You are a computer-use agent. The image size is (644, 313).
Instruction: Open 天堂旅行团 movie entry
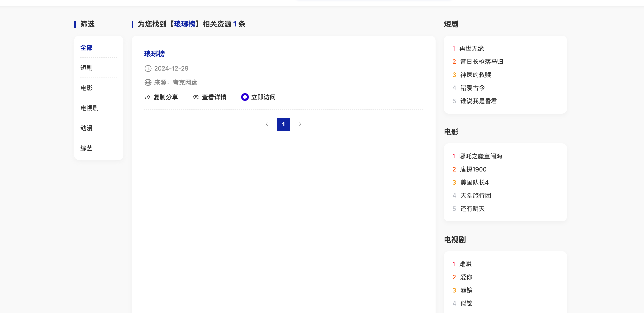(x=475, y=196)
